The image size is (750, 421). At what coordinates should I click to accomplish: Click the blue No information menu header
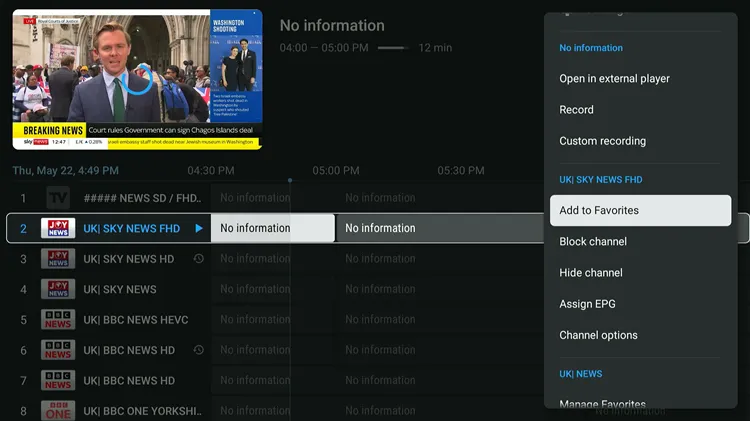591,48
